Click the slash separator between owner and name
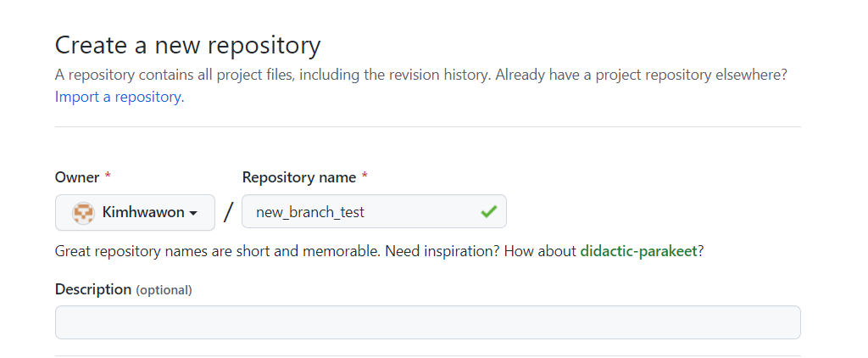868x358 pixels. 228,212
